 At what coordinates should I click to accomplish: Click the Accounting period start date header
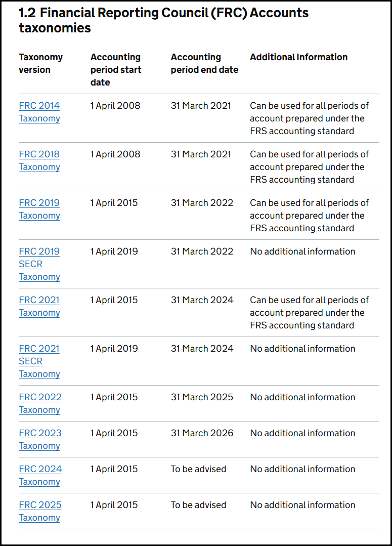tap(116, 70)
